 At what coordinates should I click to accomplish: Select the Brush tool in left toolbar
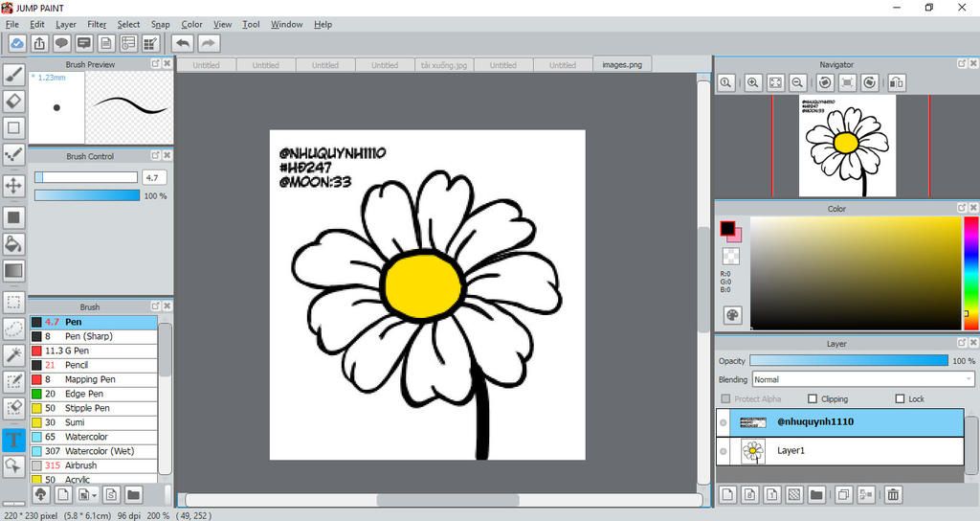click(13, 75)
